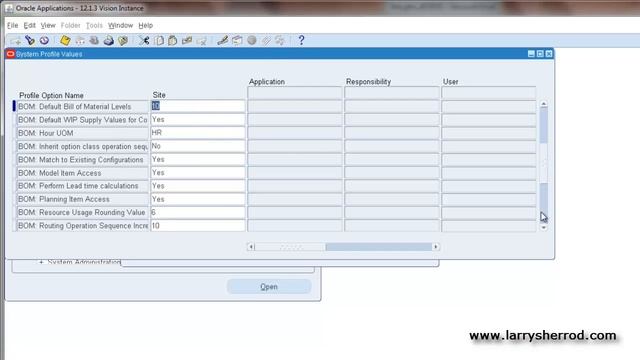Click Site value for Planning Item Access
The height and width of the screenshot is (360, 640).
[x=198, y=199]
